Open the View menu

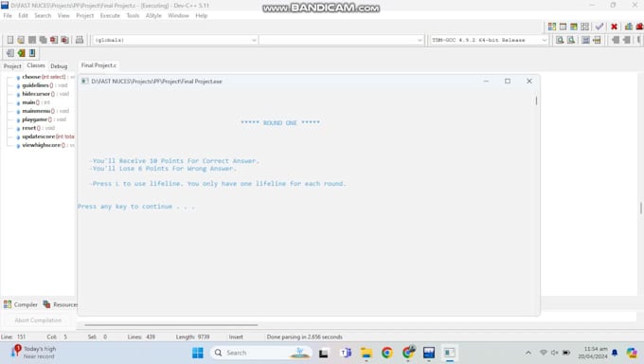[x=63, y=15]
